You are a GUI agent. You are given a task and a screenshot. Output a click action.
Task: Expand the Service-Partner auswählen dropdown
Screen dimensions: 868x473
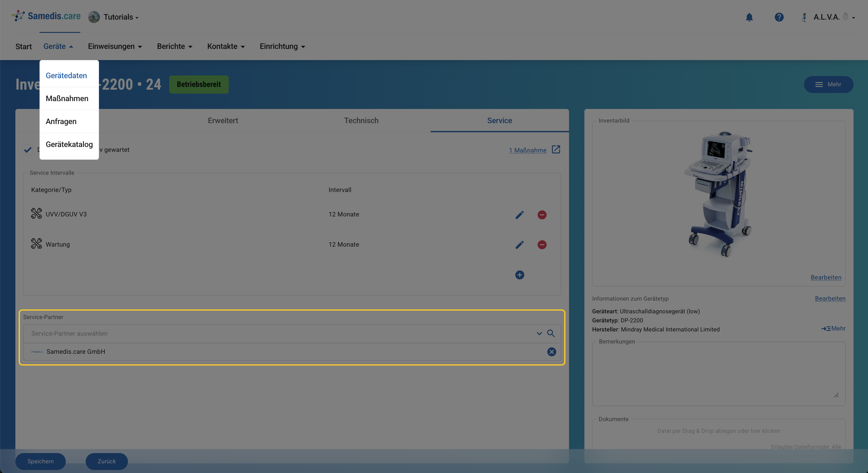539,334
